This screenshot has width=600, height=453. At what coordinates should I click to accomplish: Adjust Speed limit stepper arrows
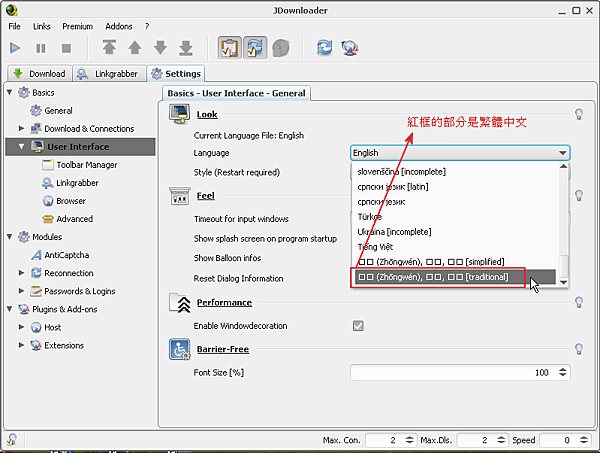[584, 440]
